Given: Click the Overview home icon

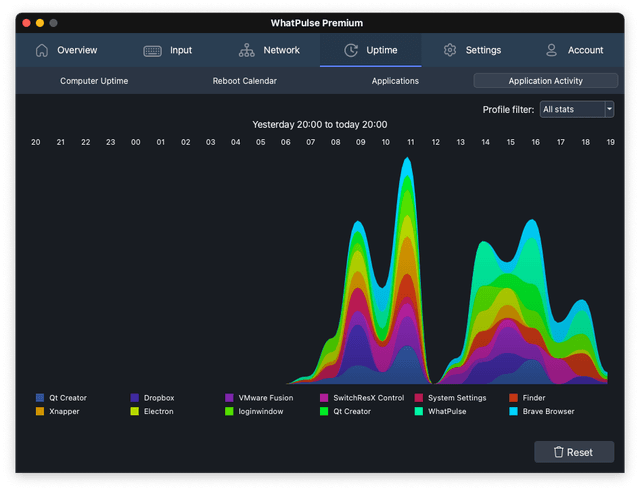Looking at the screenshot, I should [42, 50].
